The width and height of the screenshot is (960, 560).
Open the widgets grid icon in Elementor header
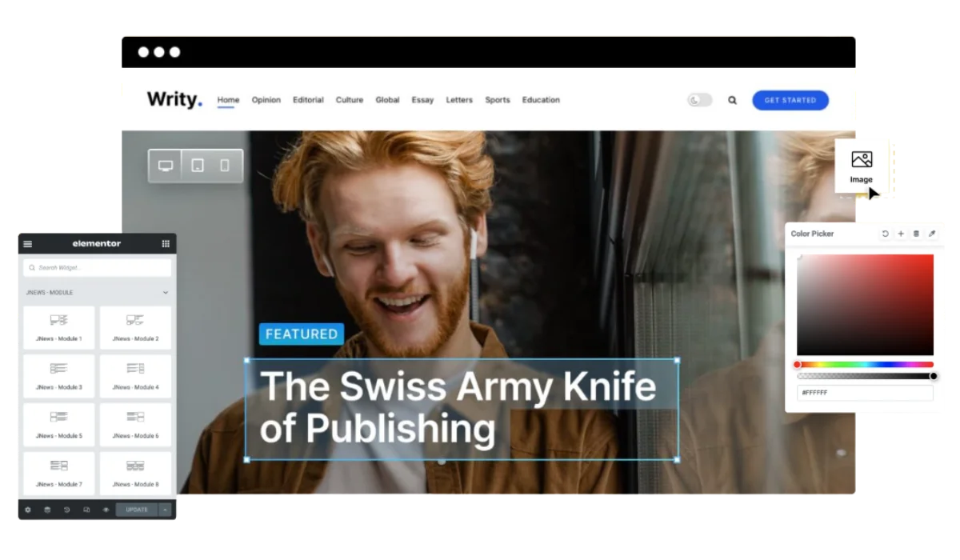(166, 244)
